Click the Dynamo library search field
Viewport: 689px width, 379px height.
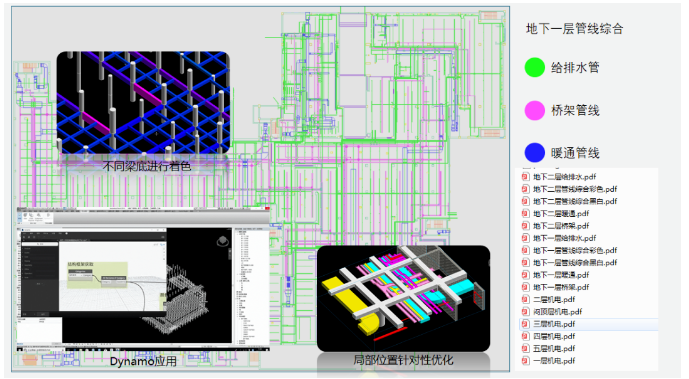[40, 244]
